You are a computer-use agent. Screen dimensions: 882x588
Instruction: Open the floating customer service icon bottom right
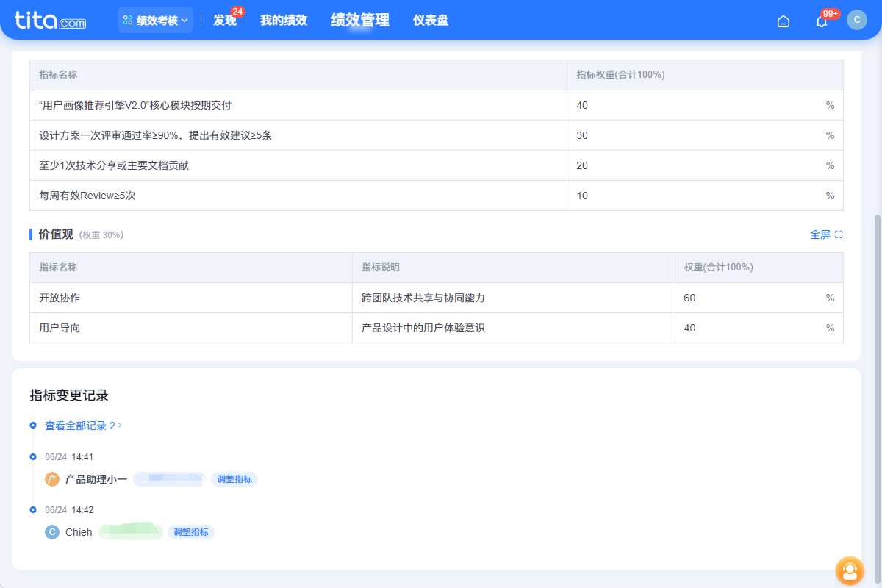pos(850,571)
